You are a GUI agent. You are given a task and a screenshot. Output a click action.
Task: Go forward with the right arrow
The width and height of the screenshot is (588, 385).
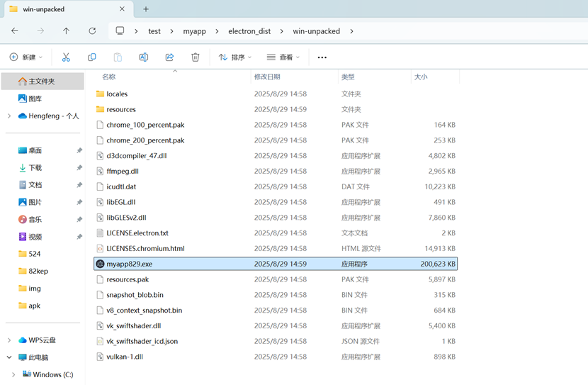[x=40, y=30]
